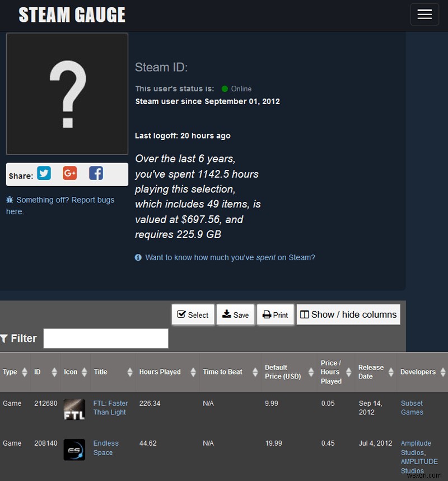Click the download icon on the Save button
The width and height of the screenshot is (448, 481).
pos(227,314)
